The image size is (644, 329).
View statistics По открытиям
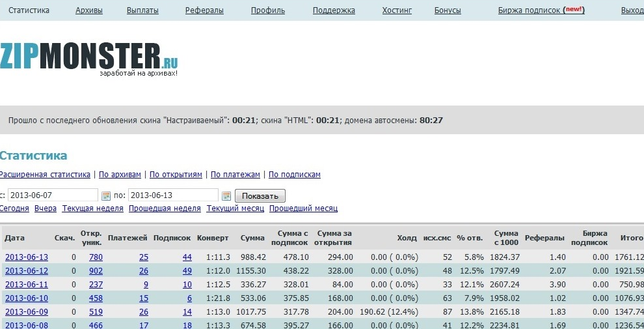click(x=176, y=175)
